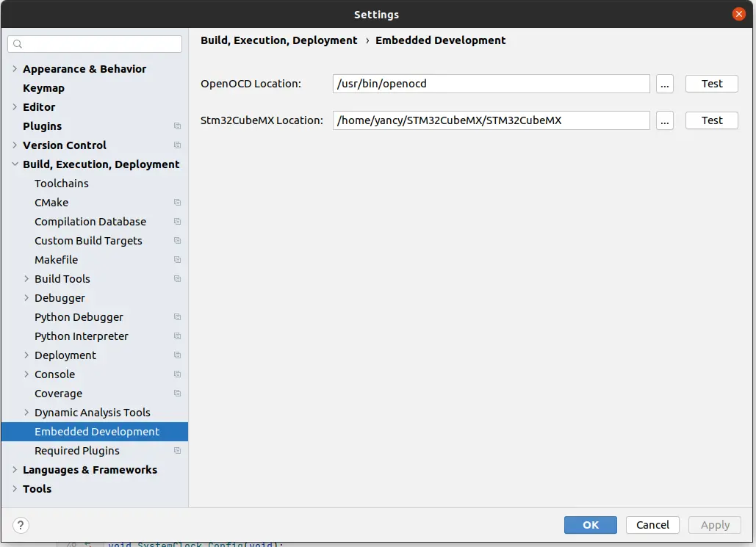Expand the Build Tools node

click(x=26, y=278)
